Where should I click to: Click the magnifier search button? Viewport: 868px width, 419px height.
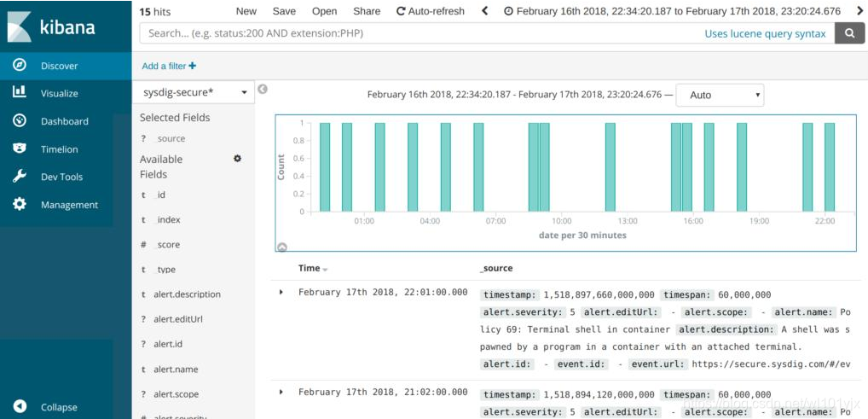tap(850, 33)
